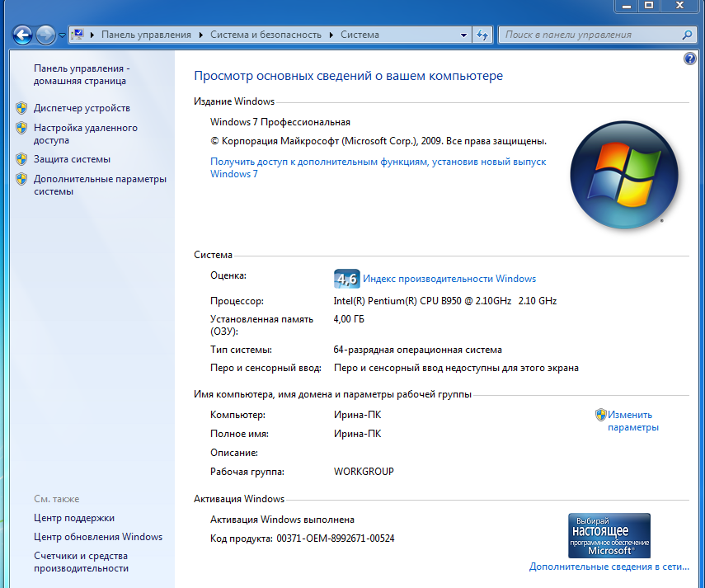The image size is (705, 588).
Task: Click the Windows 7 Профессиональная edition text
Action: tap(280, 122)
